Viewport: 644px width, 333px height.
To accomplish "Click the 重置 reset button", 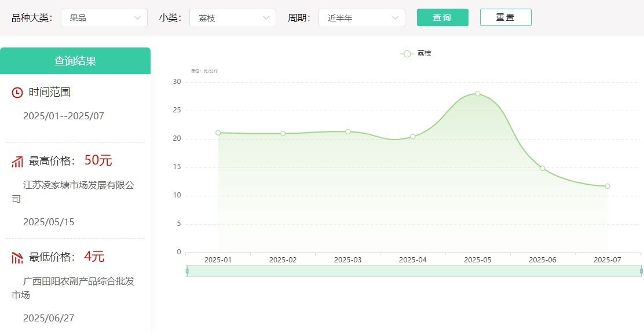I will pyautogui.click(x=506, y=17).
